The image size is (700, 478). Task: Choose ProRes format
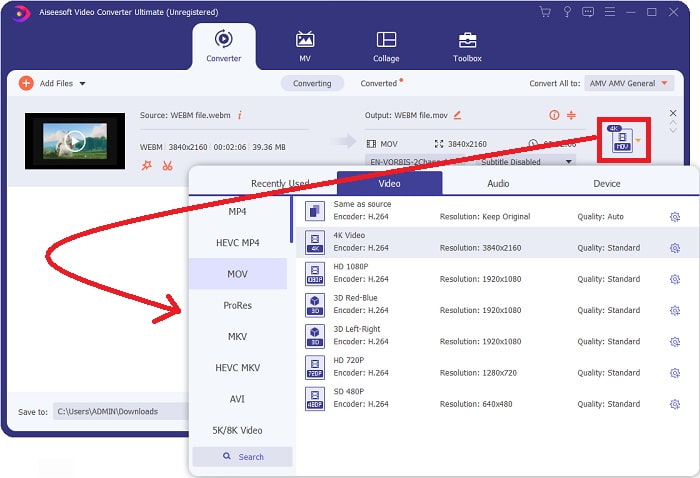[238, 305]
